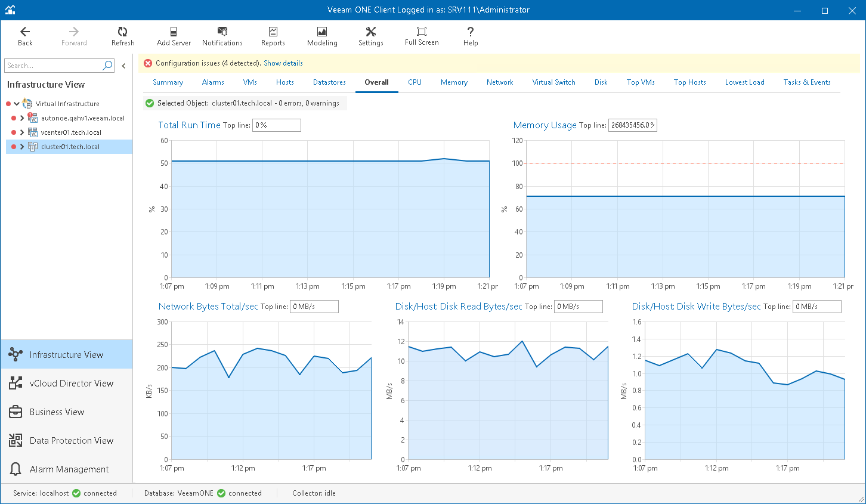Screen dimensions: 866x504
Task: Click the Show details link
Action: [283, 63]
